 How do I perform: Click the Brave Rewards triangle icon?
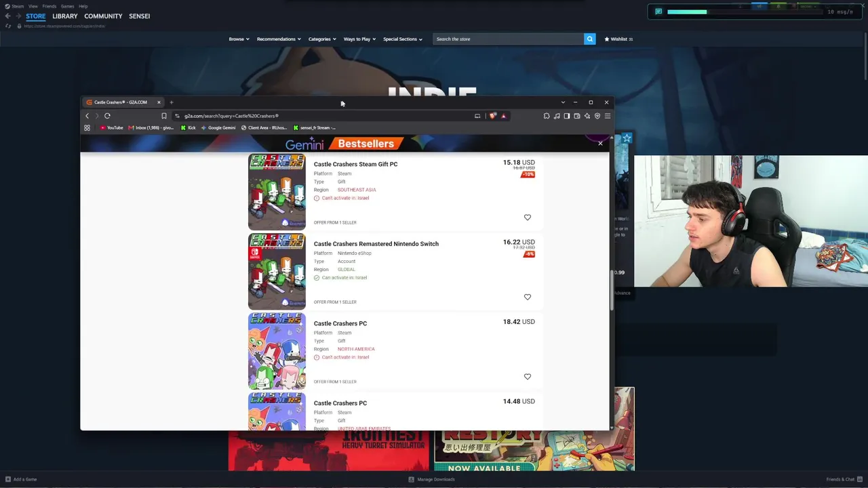point(503,116)
